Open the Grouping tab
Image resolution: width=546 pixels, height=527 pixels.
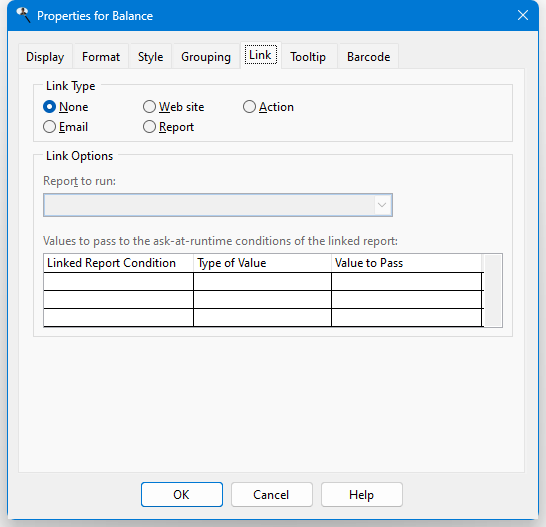pyautogui.click(x=206, y=57)
